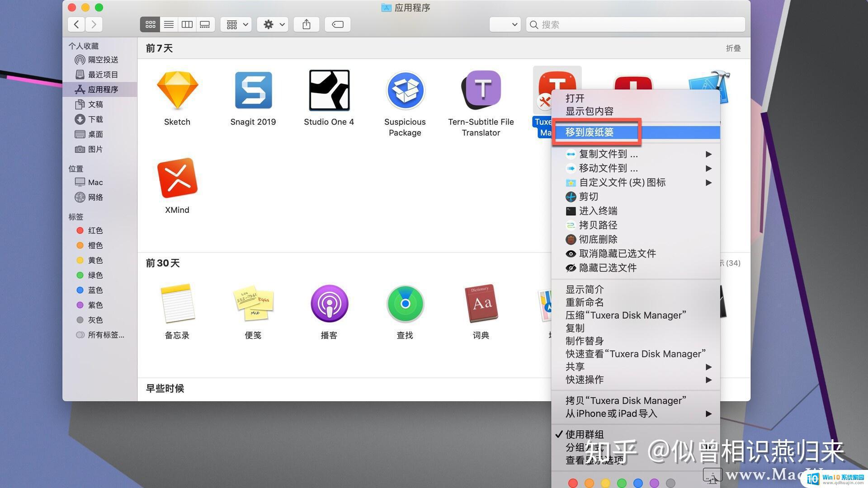
Task: Select the 备忘录 notes app icon
Action: tap(177, 303)
